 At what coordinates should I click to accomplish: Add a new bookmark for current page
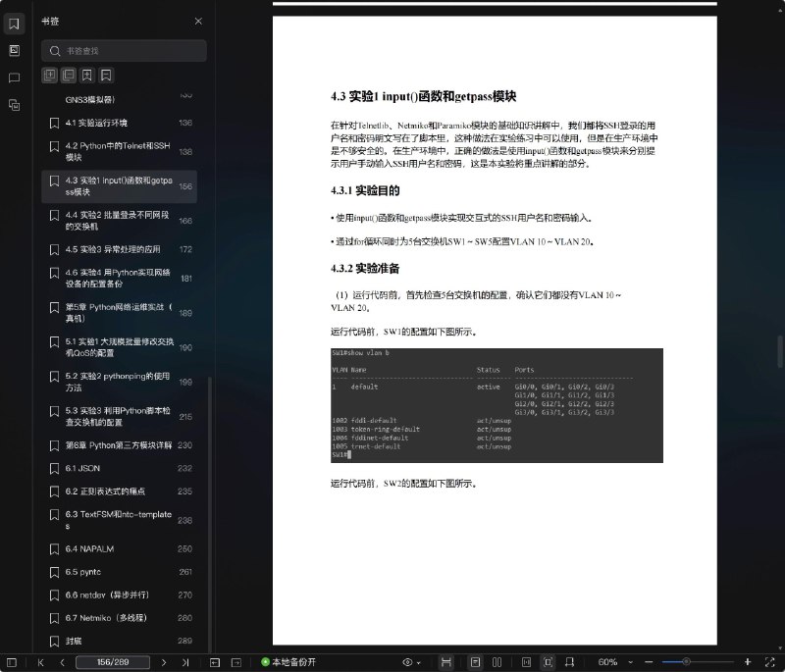(x=87, y=75)
